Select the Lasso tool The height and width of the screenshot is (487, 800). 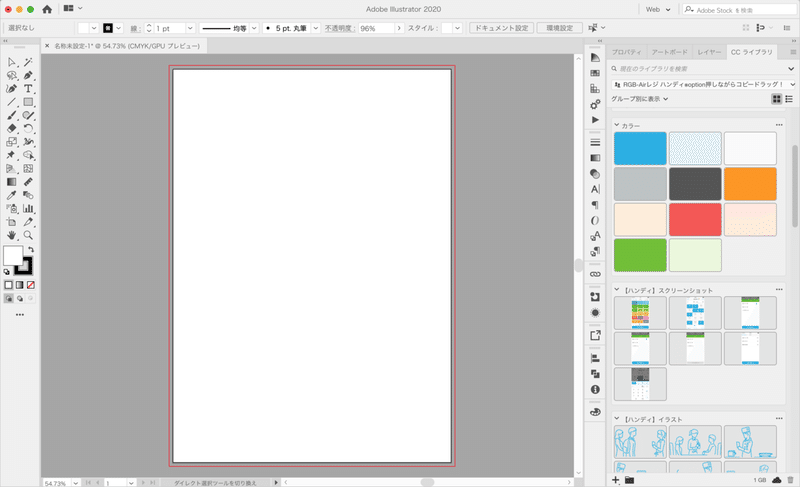[11, 75]
